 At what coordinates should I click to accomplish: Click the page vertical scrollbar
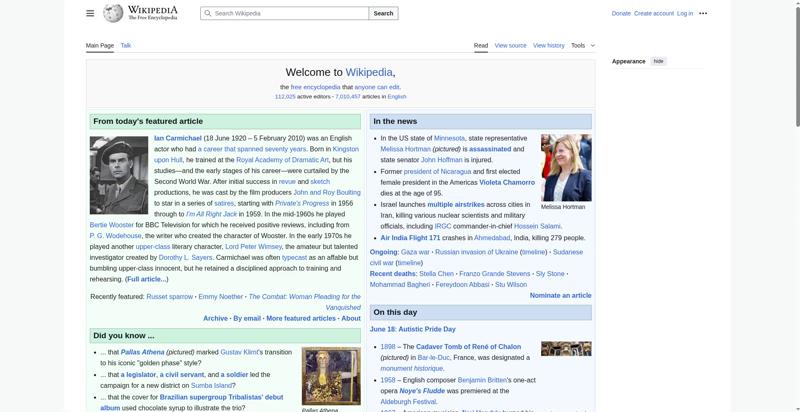point(797,66)
